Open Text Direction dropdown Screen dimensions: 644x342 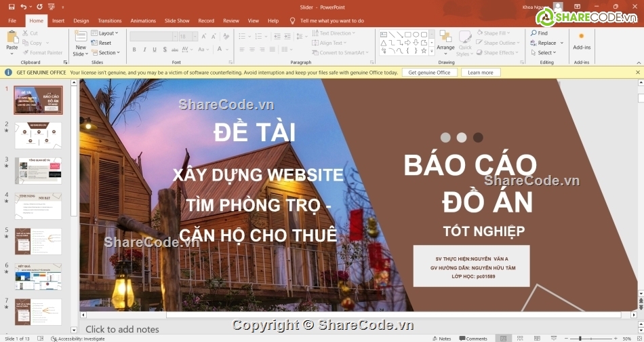[334, 33]
